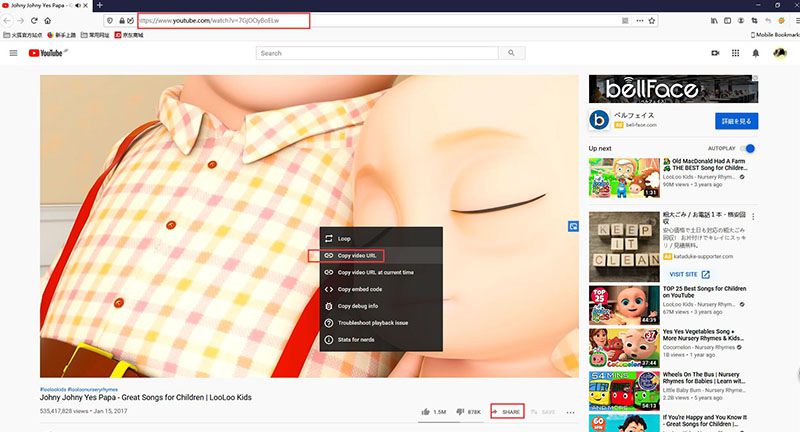Click the 535,417,828 views text
This screenshot has width=800, height=432.
click(x=64, y=411)
